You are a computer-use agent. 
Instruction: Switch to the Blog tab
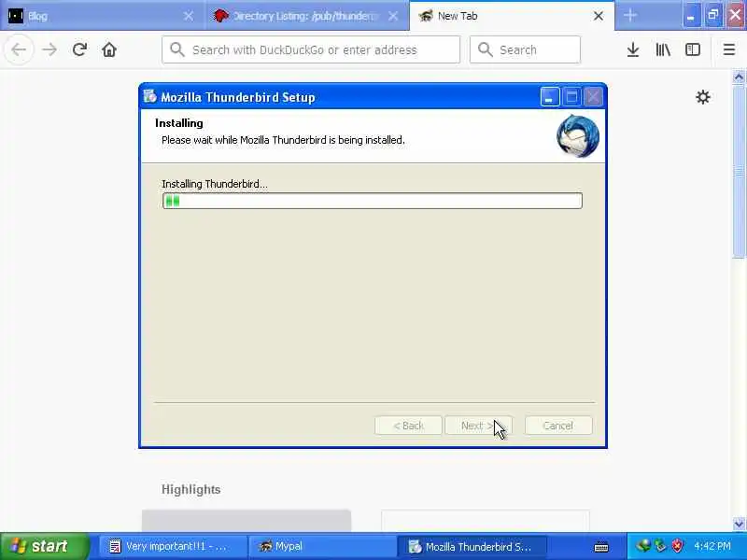click(103, 16)
